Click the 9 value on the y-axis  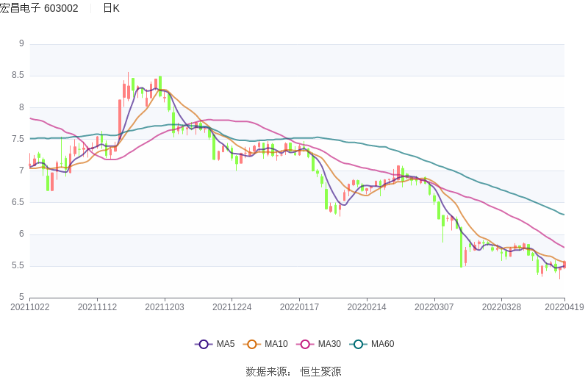21,43
